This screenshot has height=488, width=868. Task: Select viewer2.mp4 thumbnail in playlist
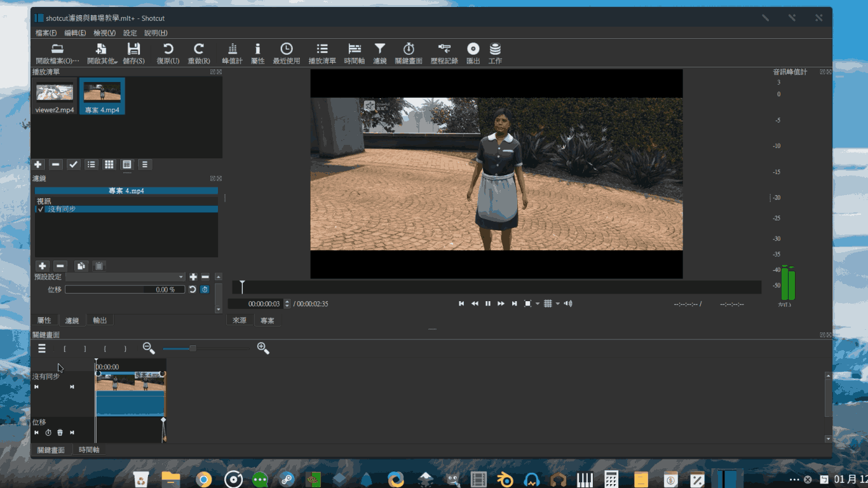(x=55, y=97)
